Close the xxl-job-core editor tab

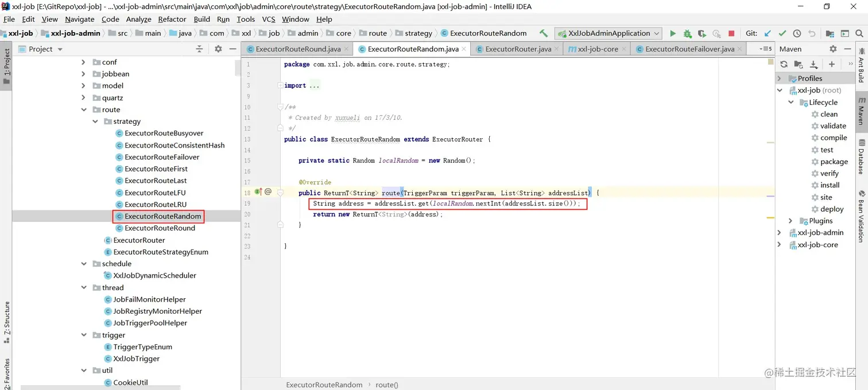[625, 49]
